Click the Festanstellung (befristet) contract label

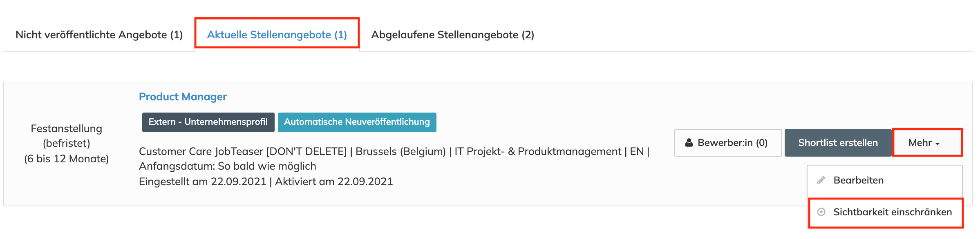tap(66, 135)
